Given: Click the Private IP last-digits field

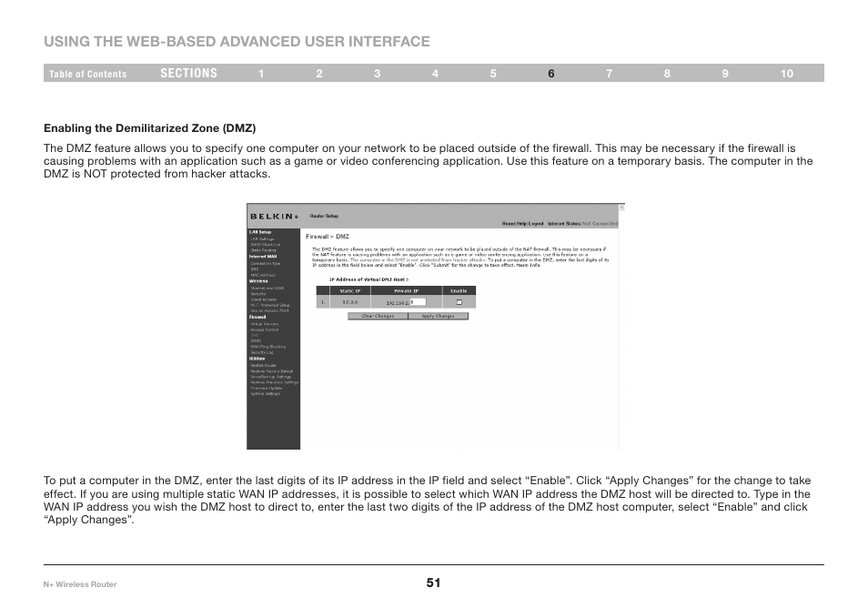Looking at the screenshot, I should [418, 302].
